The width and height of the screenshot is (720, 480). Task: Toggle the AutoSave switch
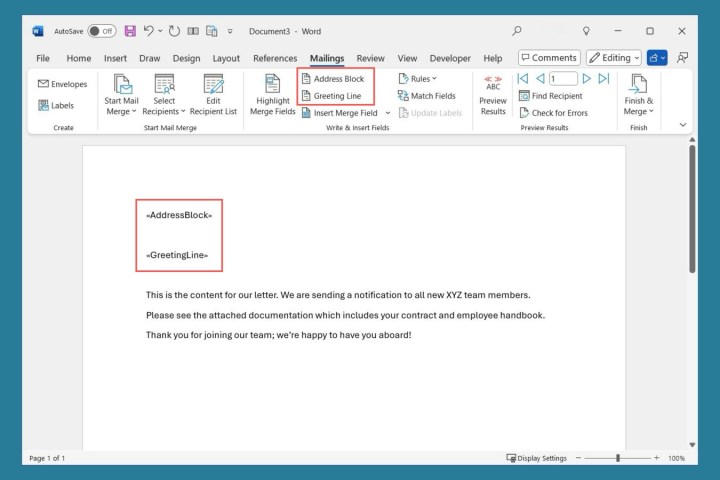pyautogui.click(x=101, y=31)
